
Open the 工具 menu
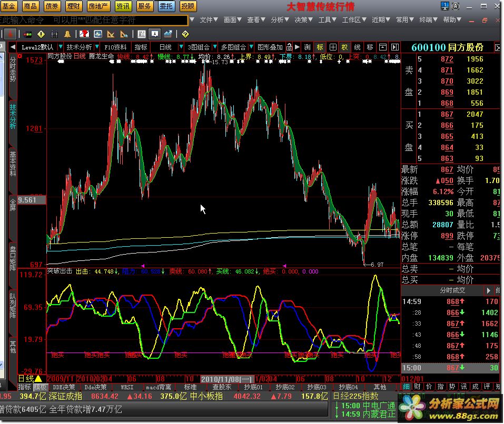327,20
